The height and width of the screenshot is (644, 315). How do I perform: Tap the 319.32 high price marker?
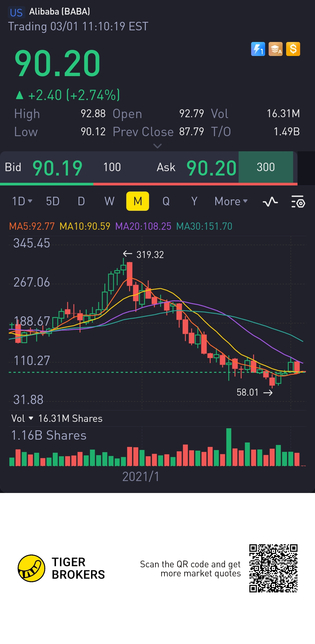click(143, 255)
